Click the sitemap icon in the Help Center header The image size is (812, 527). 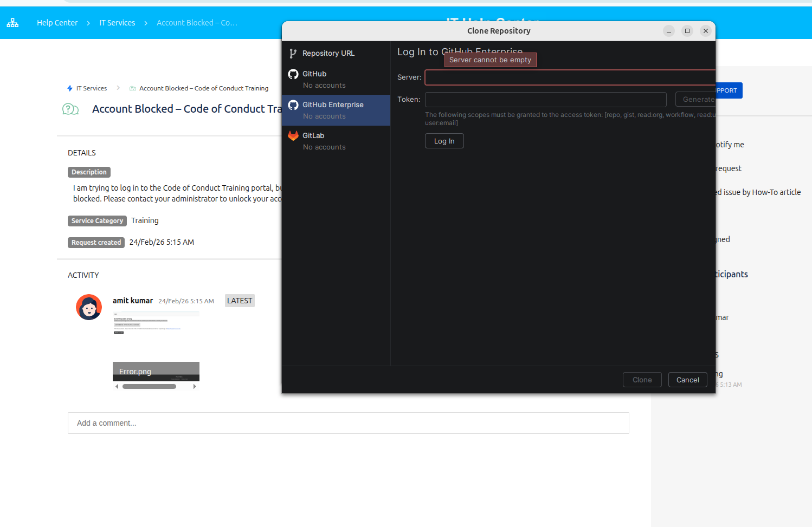point(12,23)
